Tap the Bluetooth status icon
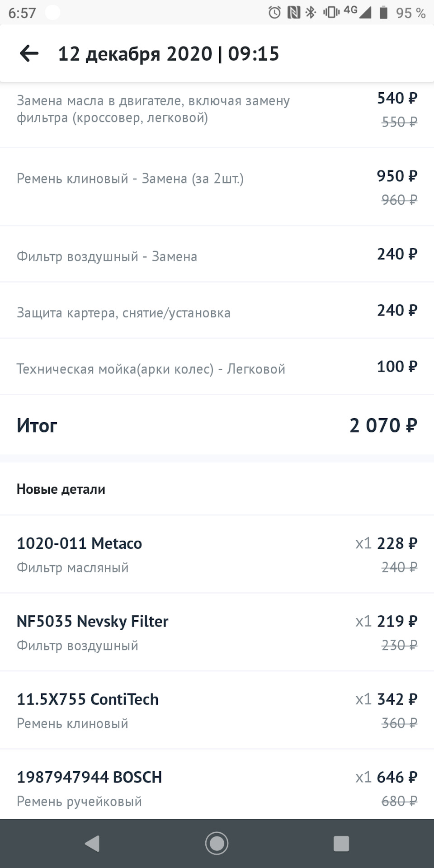 (x=311, y=12)
